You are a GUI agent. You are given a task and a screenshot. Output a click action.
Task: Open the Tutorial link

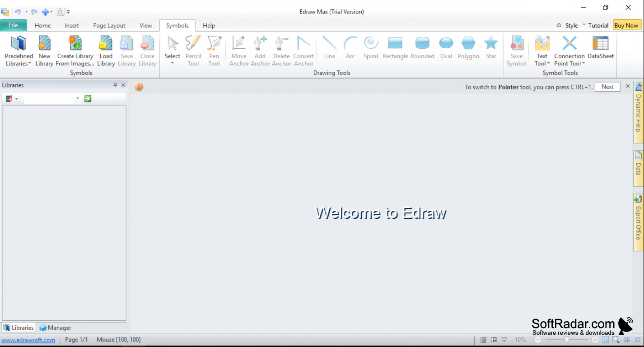coord(598,25)
